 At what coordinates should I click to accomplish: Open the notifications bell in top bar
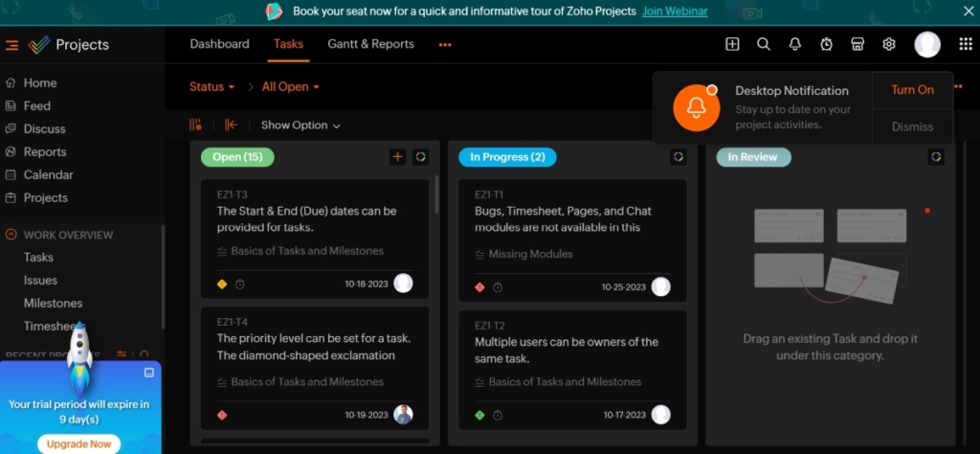point(794,44)
